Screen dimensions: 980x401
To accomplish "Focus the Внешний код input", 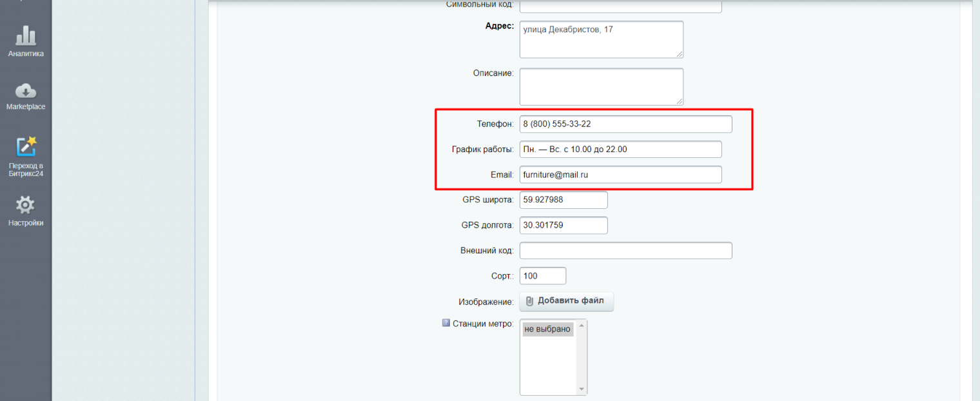I will pos(625,251).
